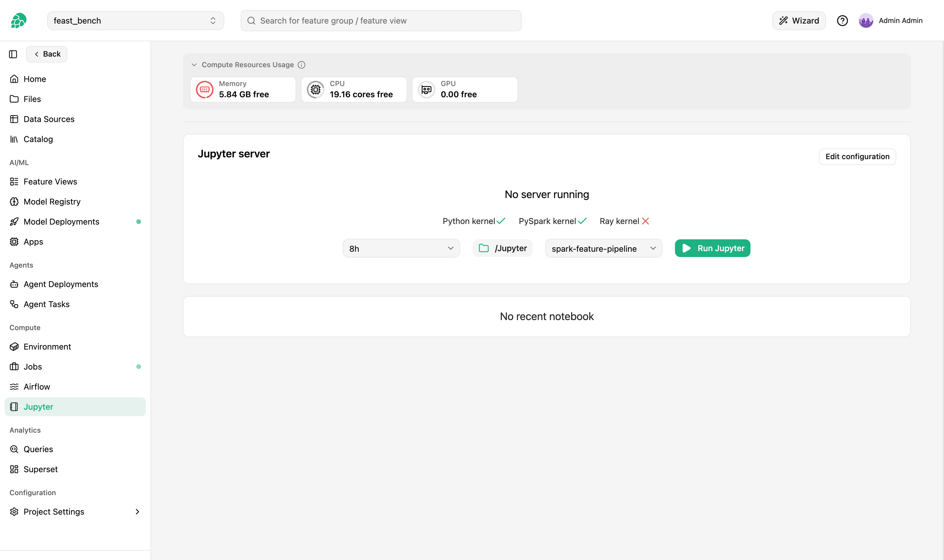Viewport: 944px width, 560px height.
Task: Open Queries under Analytics
Action: pos(75,449)
